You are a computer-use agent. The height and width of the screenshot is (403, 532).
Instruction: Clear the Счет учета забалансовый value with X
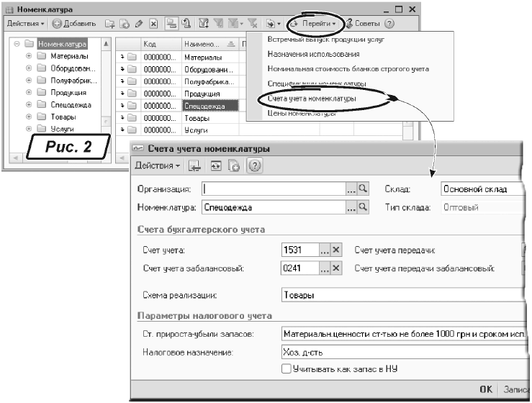coord(336,268)
